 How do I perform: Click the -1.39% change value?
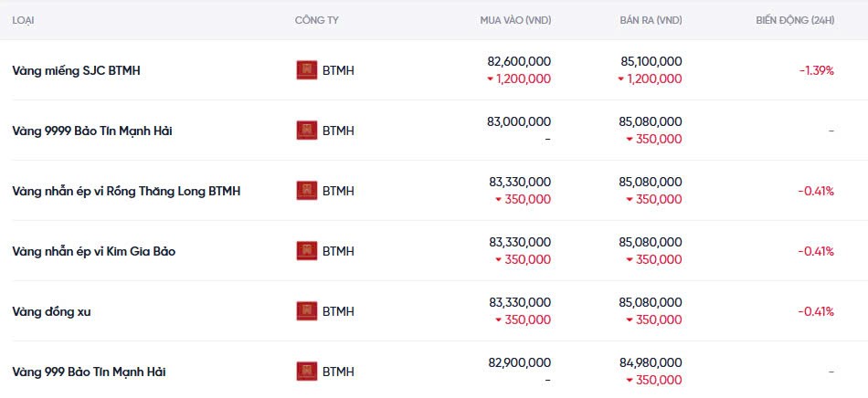click(816, 70)
